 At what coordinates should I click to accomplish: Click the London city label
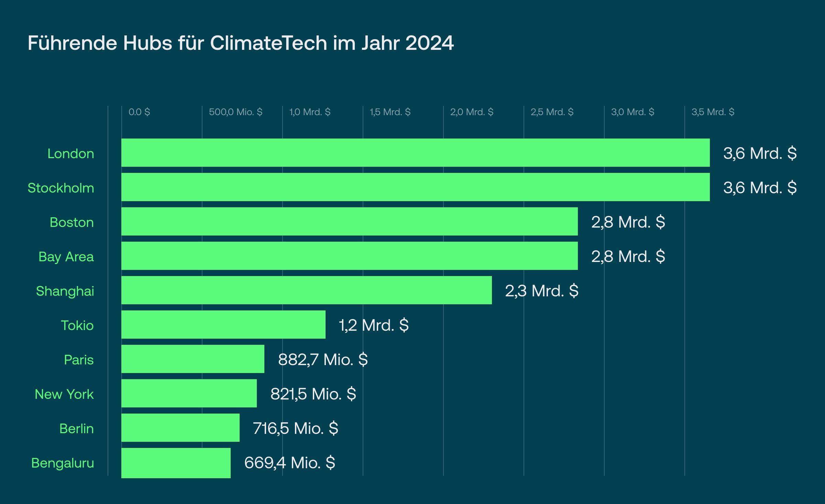coord(70,154)
